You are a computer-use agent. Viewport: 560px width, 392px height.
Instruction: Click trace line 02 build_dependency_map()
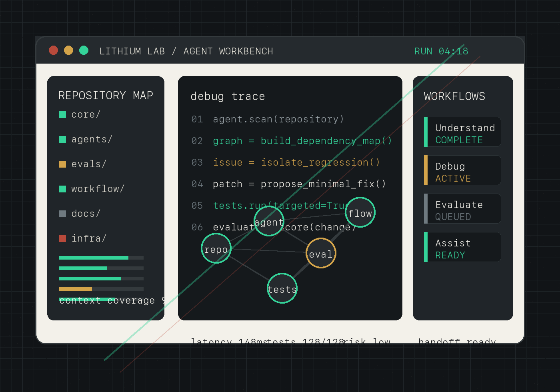(x=292, y=141)
